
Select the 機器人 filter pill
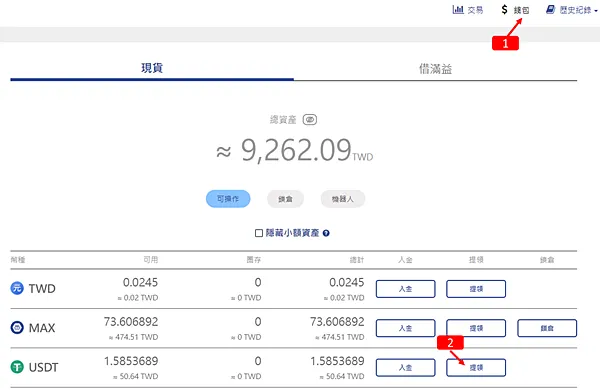tap(342, 199)
